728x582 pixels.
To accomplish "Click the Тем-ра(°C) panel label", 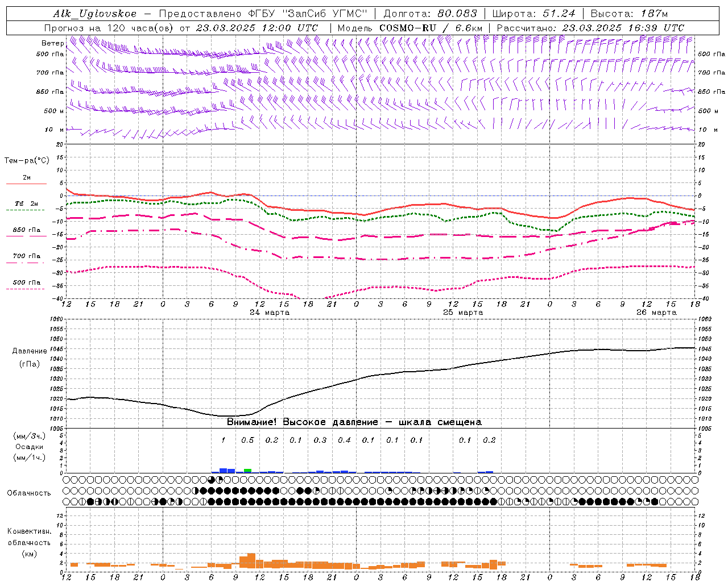I will [x=27, y=161].
